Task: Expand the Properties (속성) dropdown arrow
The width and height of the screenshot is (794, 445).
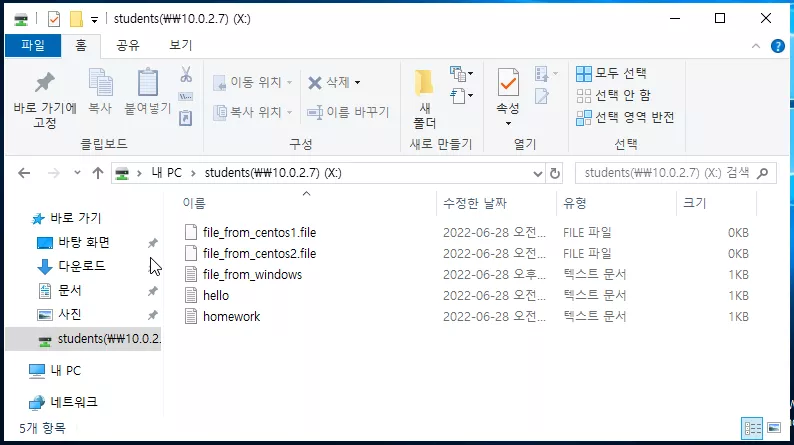Action: 508,124
